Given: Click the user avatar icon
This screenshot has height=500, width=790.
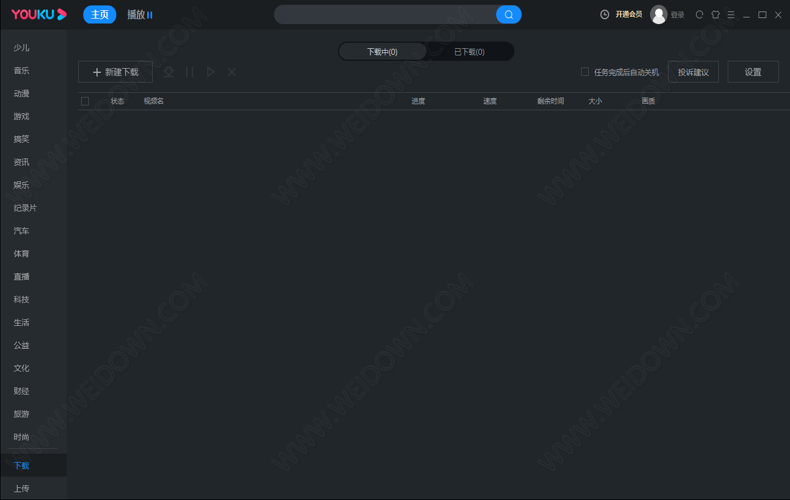Looking at the screenshot, I should 658,15.
